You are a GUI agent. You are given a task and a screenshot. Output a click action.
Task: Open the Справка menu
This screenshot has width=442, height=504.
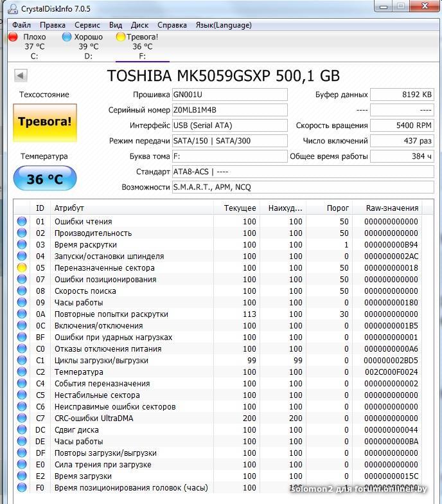tap(172, 25)
